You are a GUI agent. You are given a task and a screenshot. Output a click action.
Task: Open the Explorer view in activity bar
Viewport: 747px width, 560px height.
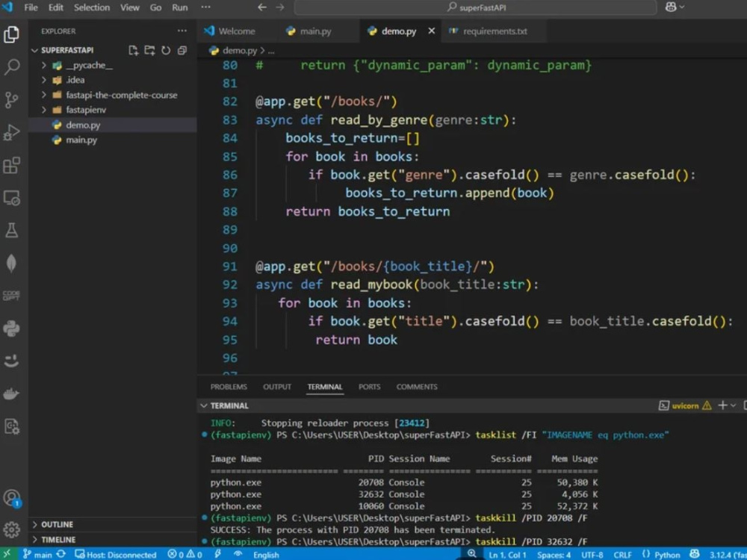11,35
